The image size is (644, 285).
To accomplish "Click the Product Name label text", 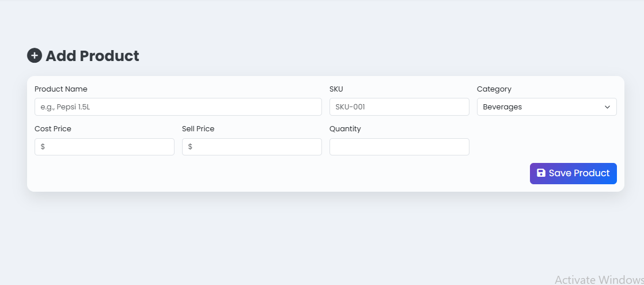I will point(61,89).
